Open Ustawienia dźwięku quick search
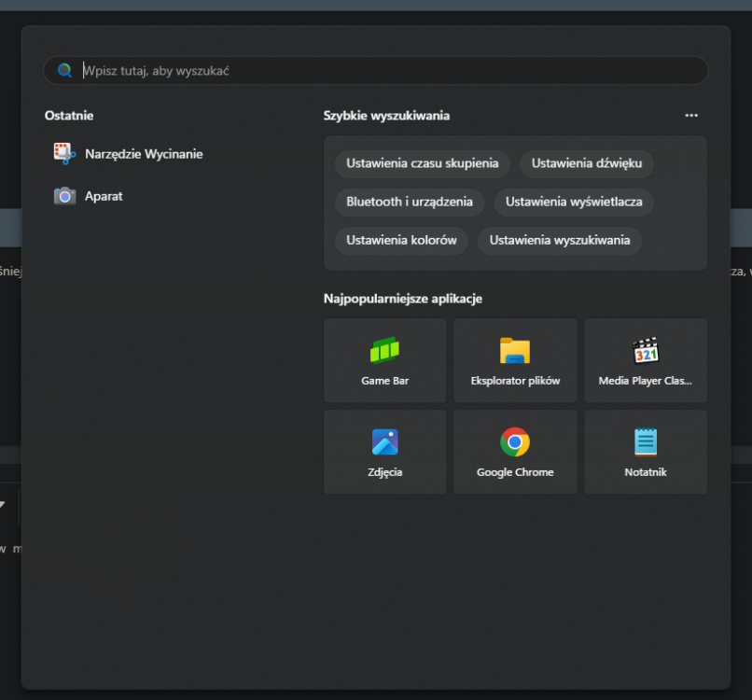Viewport: 752px width, 700px height. (x=586, y=163)
